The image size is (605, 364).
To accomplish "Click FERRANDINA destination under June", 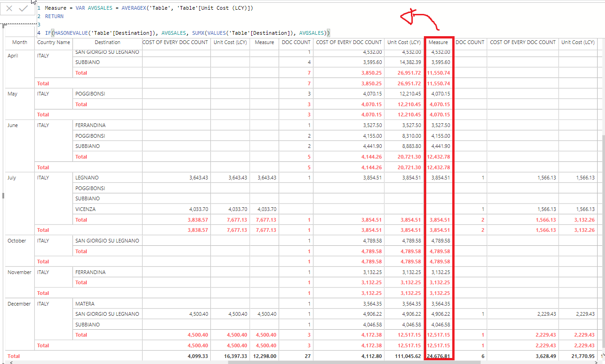I will tap(90, 125).
